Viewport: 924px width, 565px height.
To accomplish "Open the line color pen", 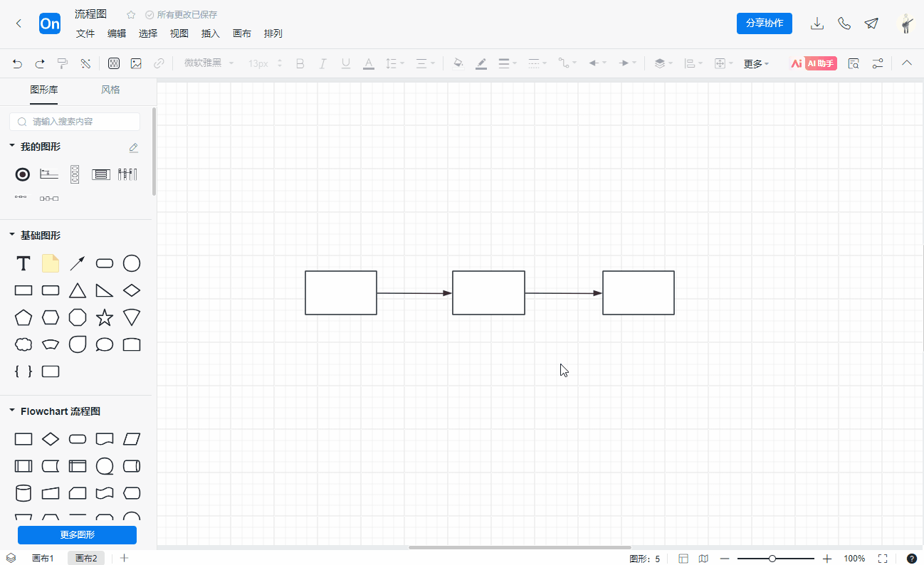I will pos(481,63).
